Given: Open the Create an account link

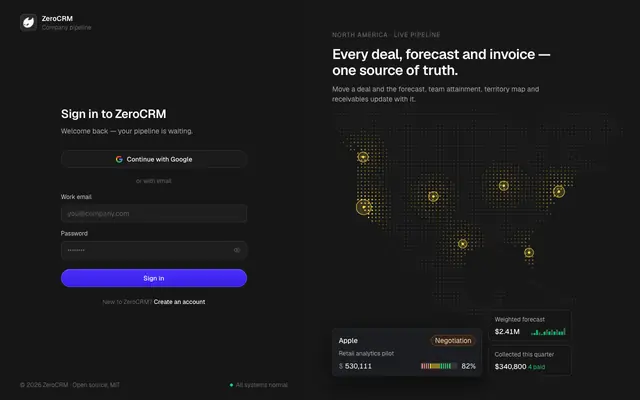Looking at the screenshot, I should [x=180, y=302].
